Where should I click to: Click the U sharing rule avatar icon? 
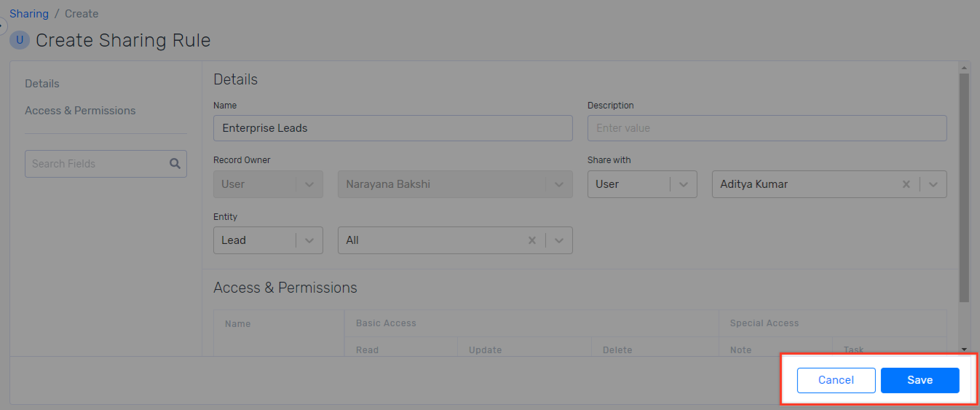(20, 40)
